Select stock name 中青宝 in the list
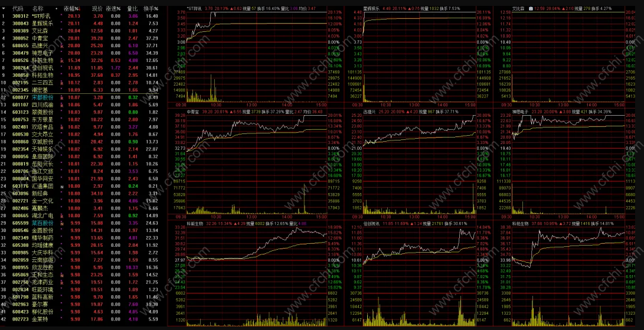Viewport: 644px width, 330px height. (40, 38)
